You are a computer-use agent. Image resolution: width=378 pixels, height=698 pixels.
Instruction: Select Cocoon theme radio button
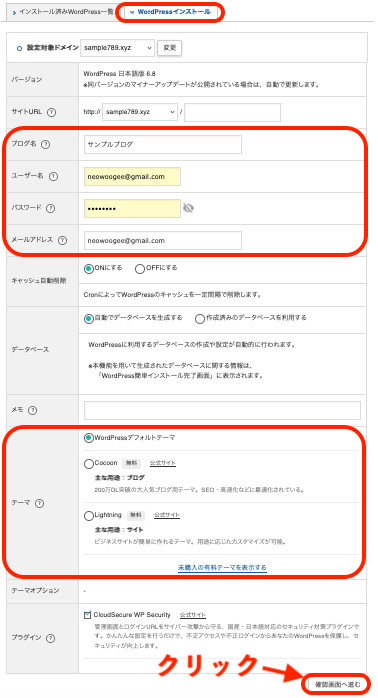pos(89,464)
